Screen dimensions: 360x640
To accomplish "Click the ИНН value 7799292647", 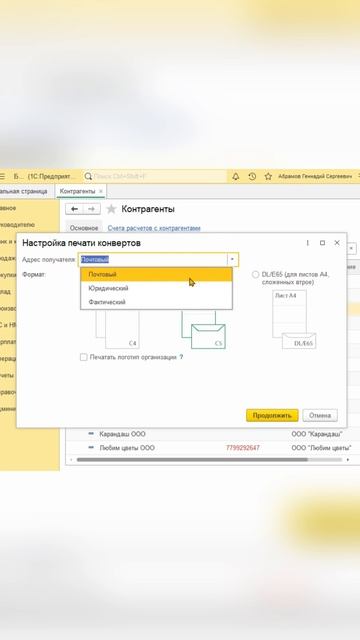I will (x=242, y=448).
